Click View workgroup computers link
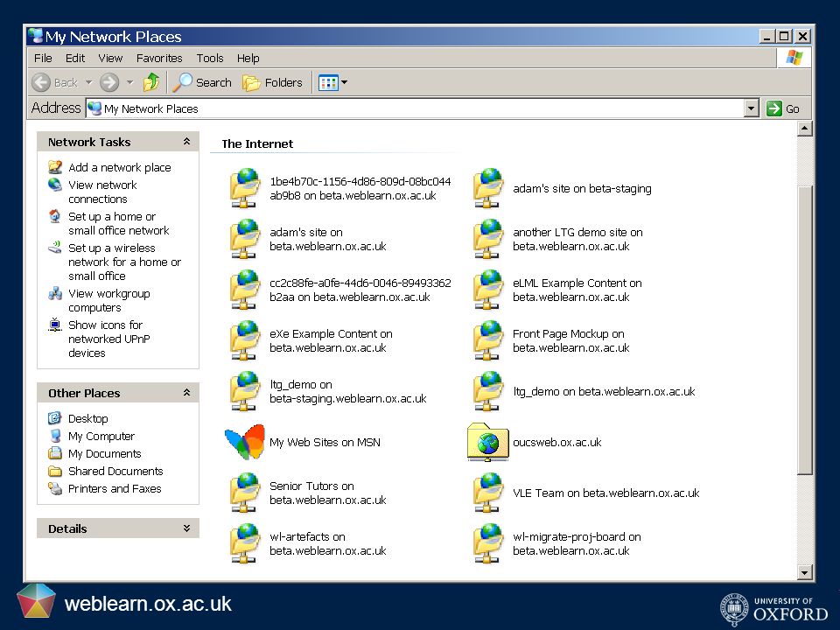 pyautogui.click(x=108, y=300)
